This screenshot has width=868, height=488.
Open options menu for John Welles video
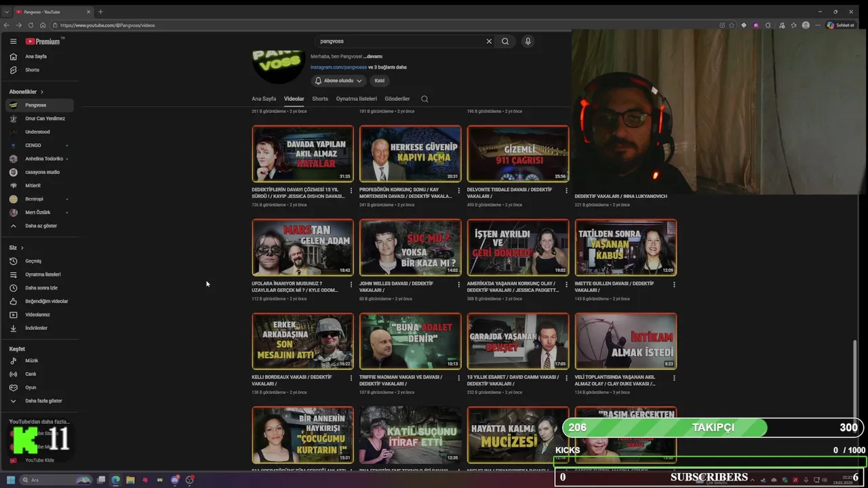point(458,285)
